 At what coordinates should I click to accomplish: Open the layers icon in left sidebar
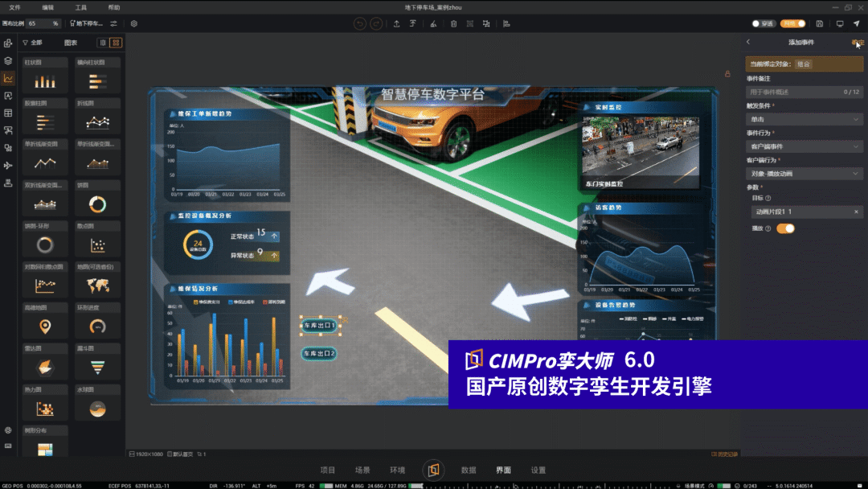click(8, 60)
